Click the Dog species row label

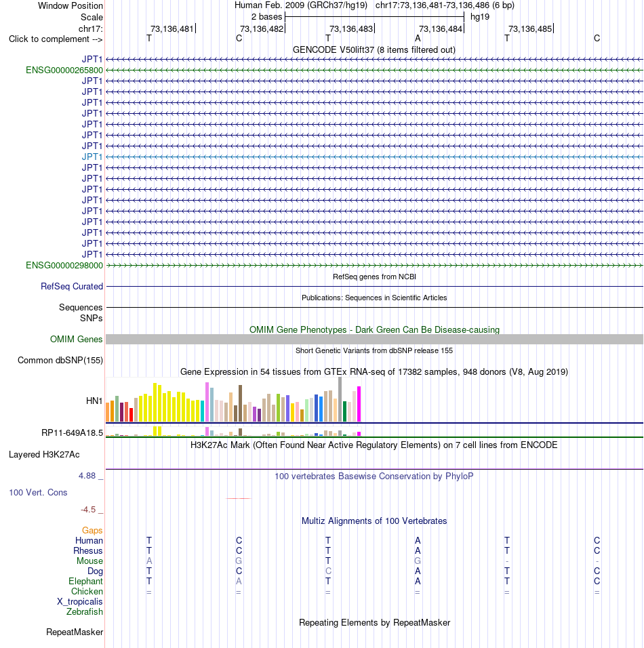click(95, 571)
